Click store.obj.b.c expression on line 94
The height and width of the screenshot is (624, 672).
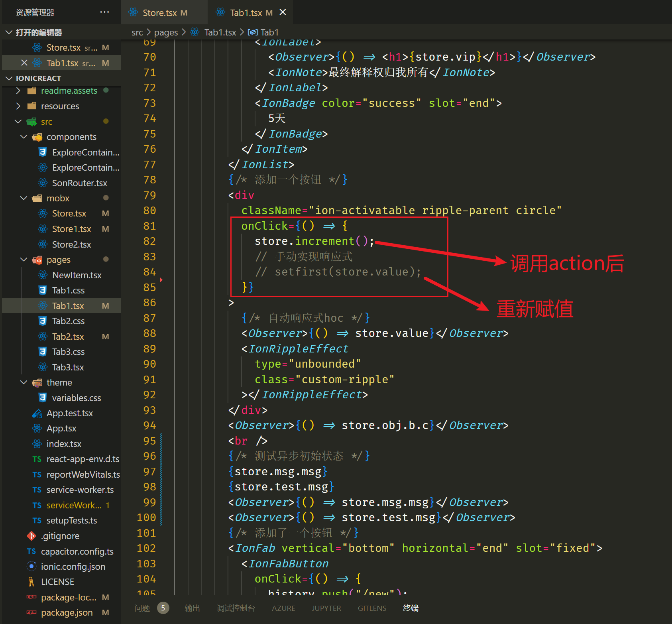[x=385, y=425]
